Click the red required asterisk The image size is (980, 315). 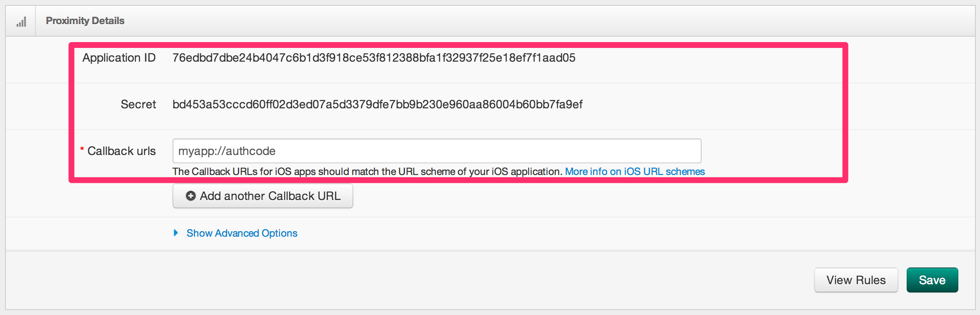click(82, 149)
